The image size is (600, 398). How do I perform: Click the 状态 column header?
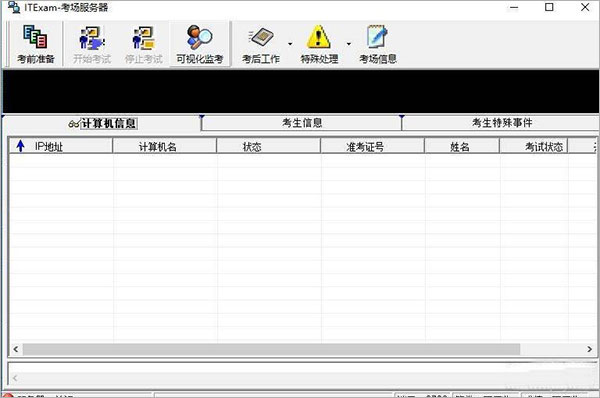[269, 146]
